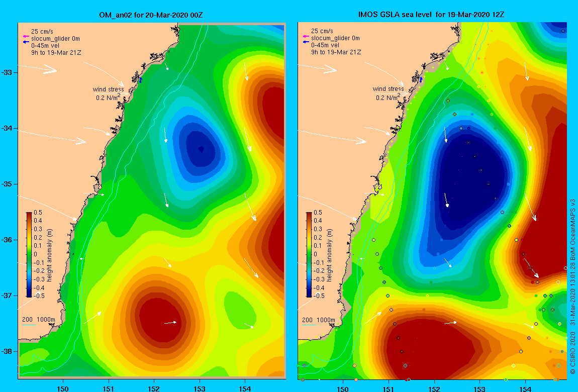Click the '0' tick on right colour bar

pos(315,254)
